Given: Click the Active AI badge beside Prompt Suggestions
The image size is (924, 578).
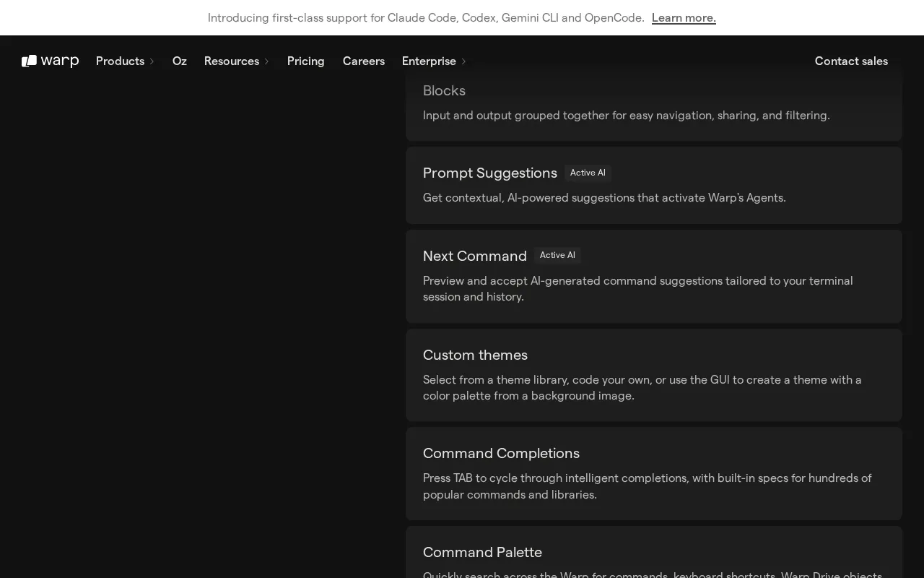Looking at the screenshot, I should [588, 173].
